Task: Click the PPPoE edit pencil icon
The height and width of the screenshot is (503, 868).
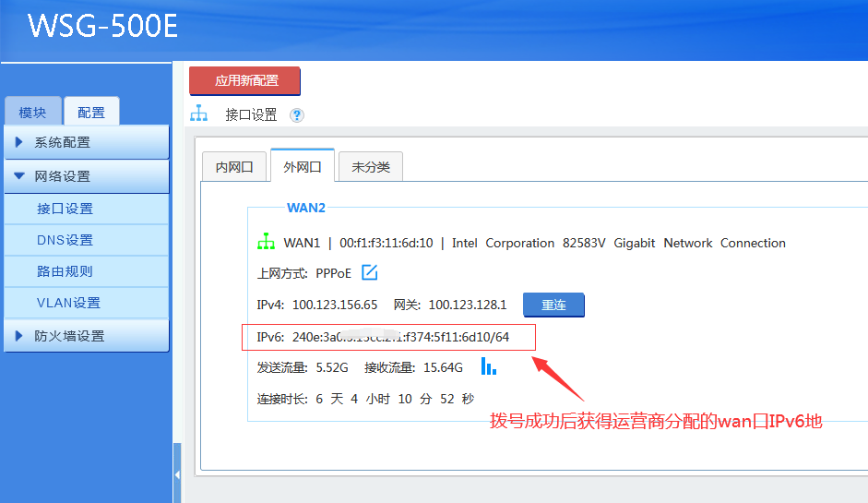Action: click(370, 272)
